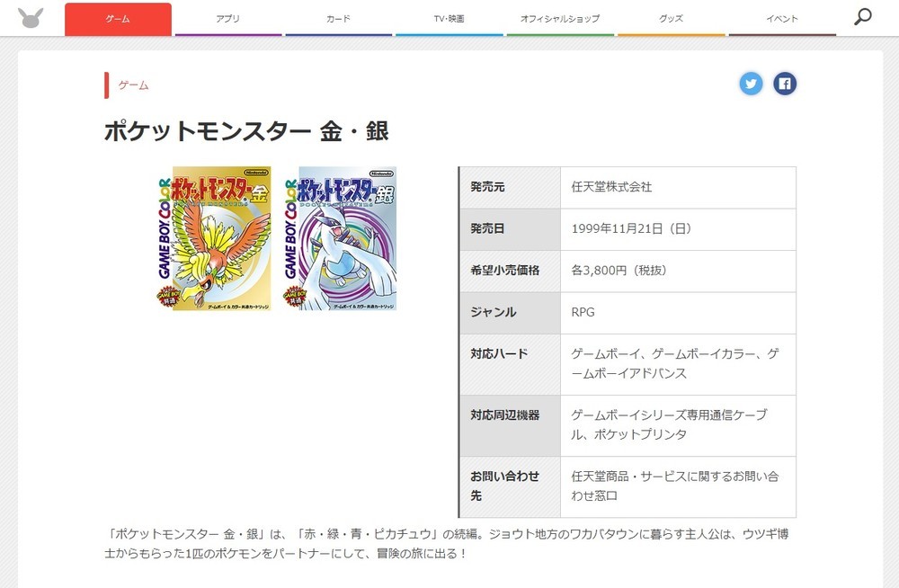Select the active ゲーム navigation tab

pyautogui.click(x=119, y=18)
